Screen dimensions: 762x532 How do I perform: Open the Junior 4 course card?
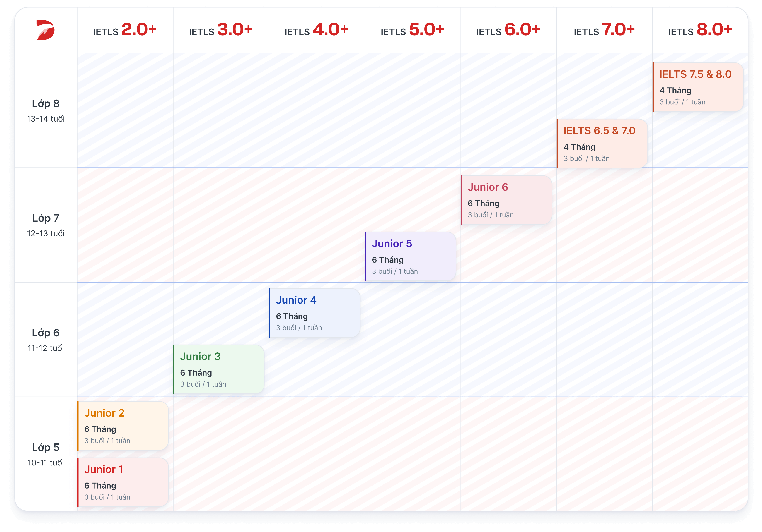pos(315,313)
